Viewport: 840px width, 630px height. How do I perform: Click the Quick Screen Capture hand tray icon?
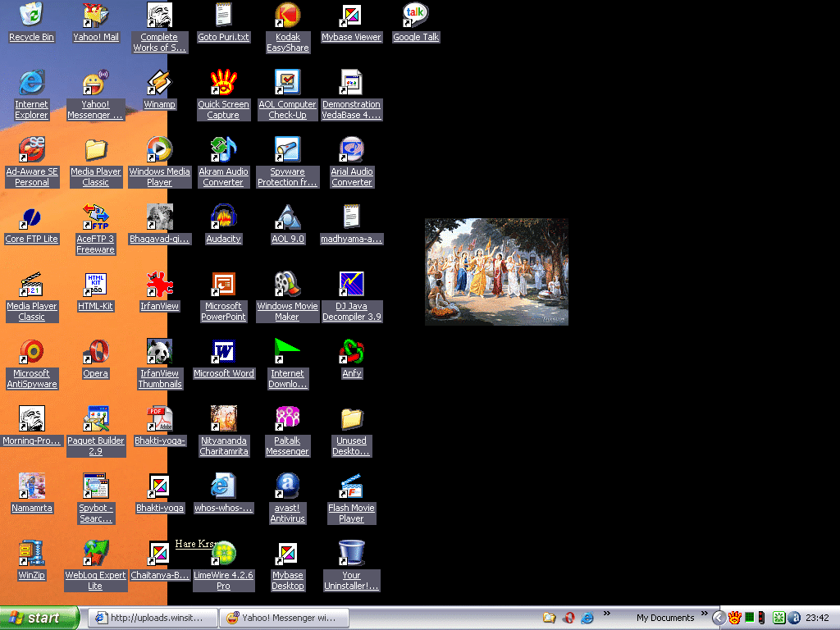(734, 618)
